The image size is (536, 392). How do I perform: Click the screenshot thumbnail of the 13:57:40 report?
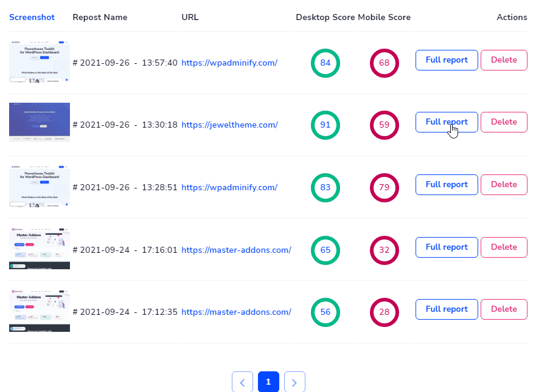tap(40, 62)
